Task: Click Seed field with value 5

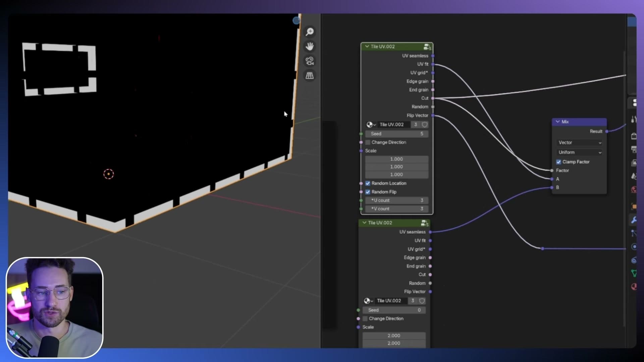Action: [397, 134]
